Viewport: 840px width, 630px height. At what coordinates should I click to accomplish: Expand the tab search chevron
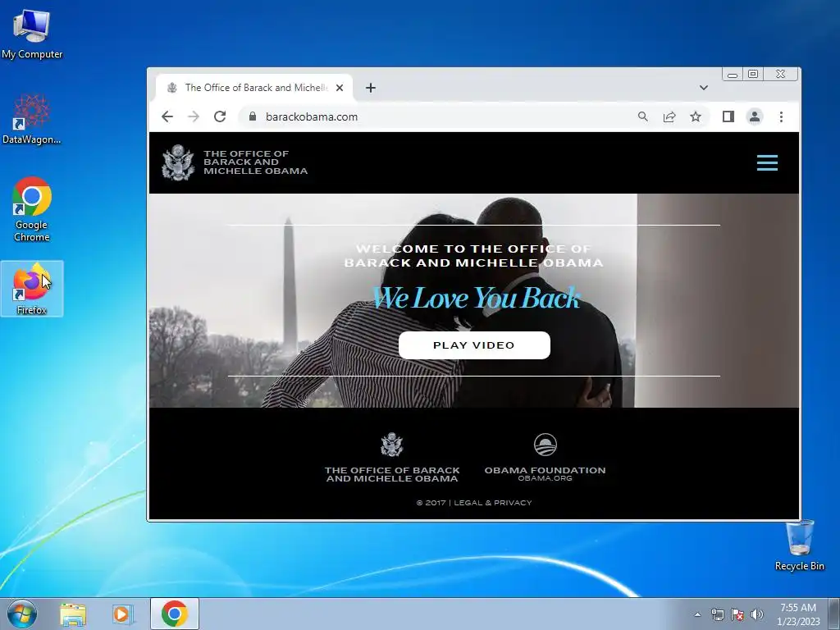tap(703, 88)
